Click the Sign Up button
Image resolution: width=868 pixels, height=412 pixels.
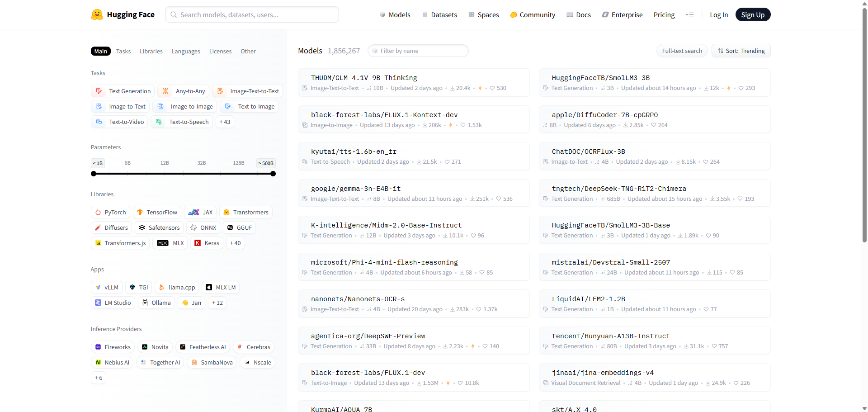753,14
